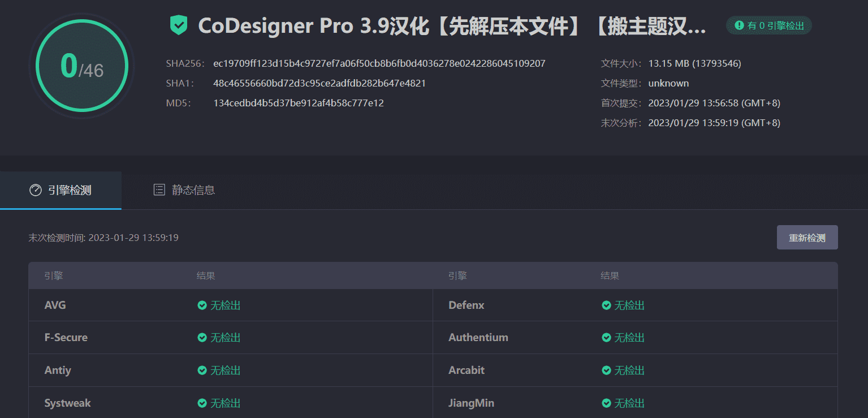Click the AVG engine name
868x418 pixels.
point(55,305)
